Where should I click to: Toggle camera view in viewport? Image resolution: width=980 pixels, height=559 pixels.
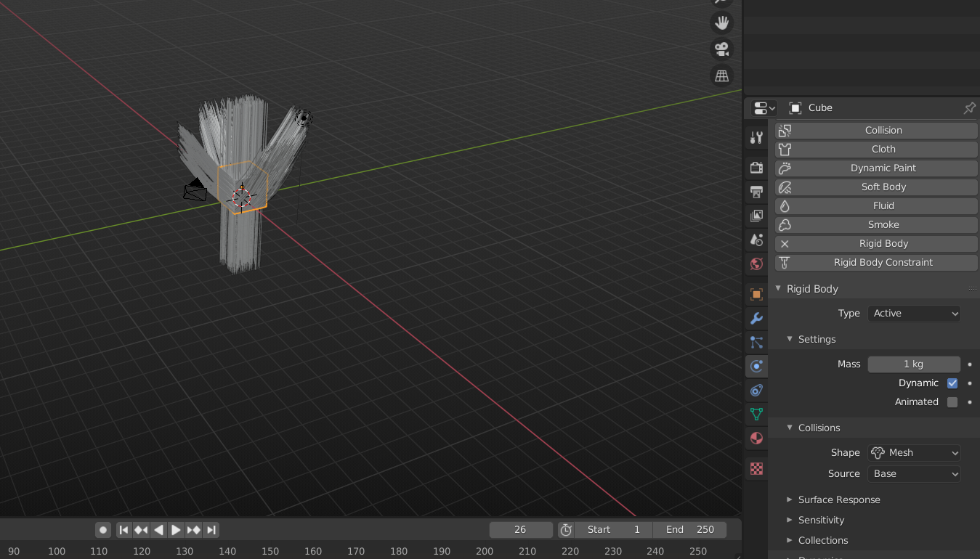click(x=721, y=49)
